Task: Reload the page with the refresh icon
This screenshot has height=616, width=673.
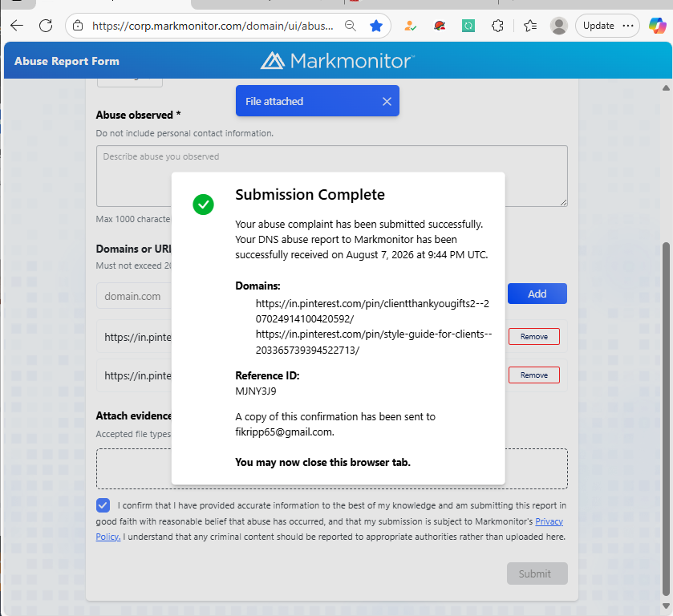Action: pos(46,26)
